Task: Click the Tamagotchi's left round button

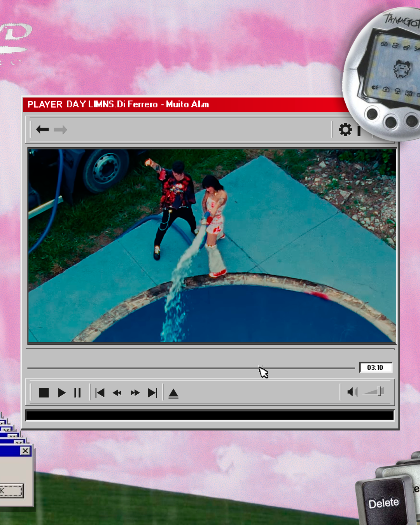Action: point(372,114)
